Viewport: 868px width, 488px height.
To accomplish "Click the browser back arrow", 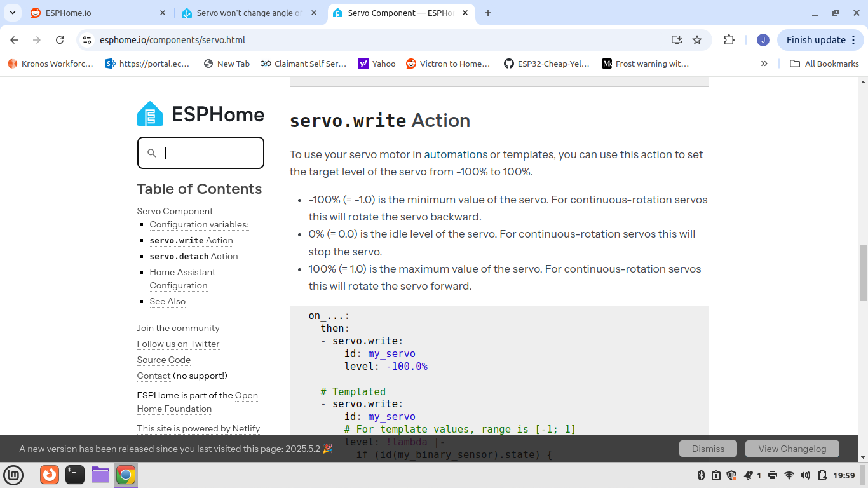I will [x=14, y=40].
